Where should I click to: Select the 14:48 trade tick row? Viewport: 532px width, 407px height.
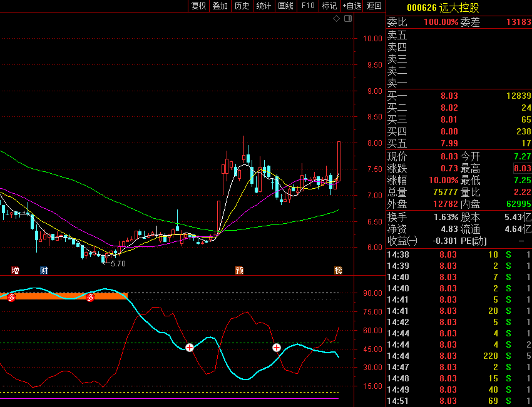[x=459, y=378]
